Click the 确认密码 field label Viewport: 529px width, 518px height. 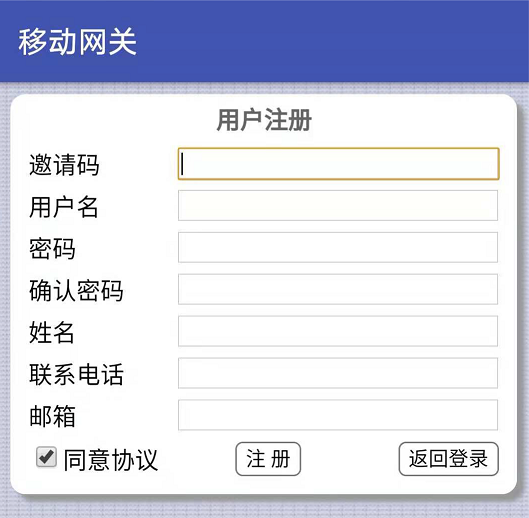coord(76,290)
